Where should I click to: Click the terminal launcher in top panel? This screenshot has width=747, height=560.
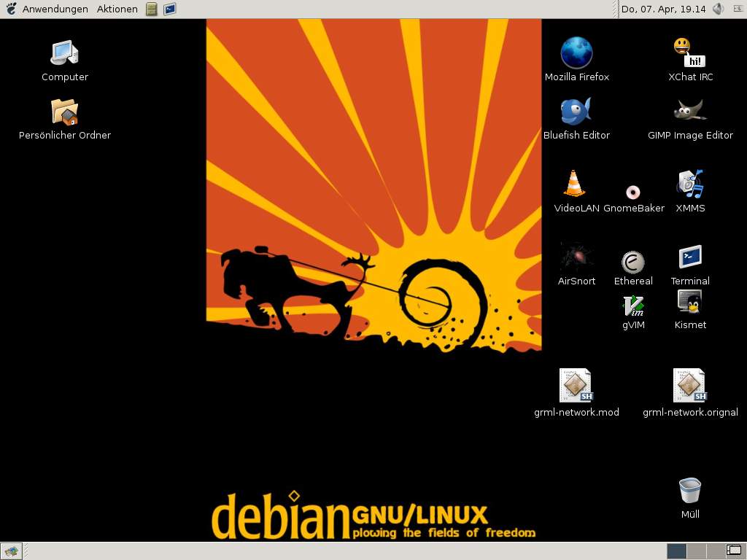click(169, 9)
